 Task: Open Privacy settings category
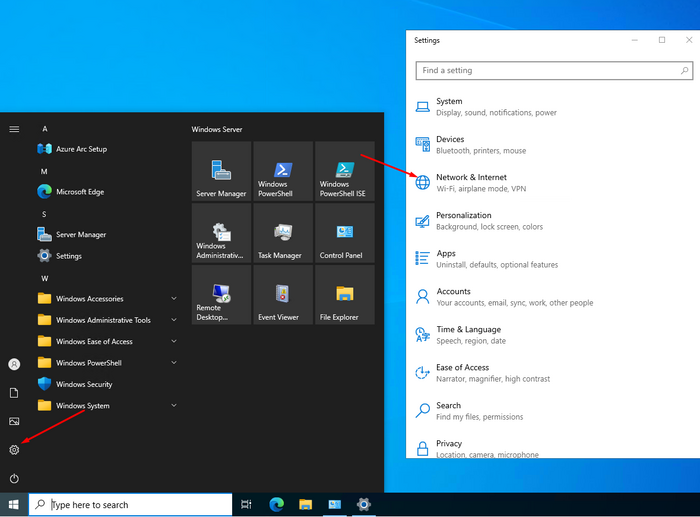553,448
